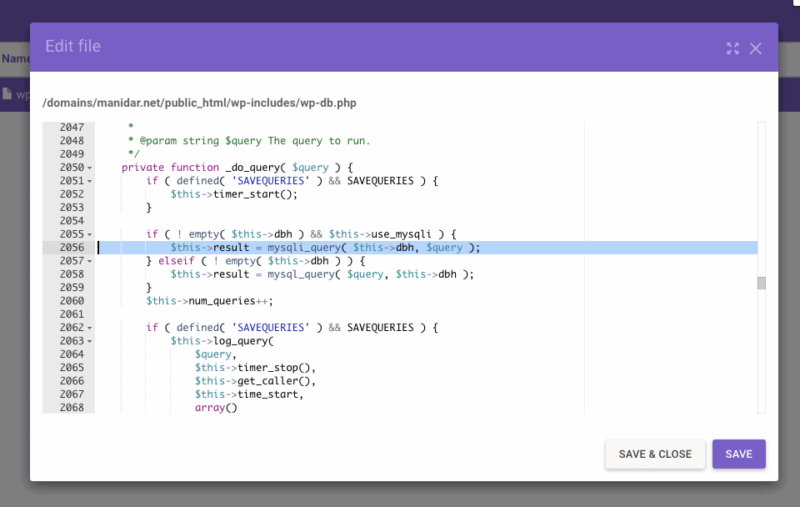The image size is (800, 507).
Task: Fold the elseif block at line 2057
Action: 90,261
